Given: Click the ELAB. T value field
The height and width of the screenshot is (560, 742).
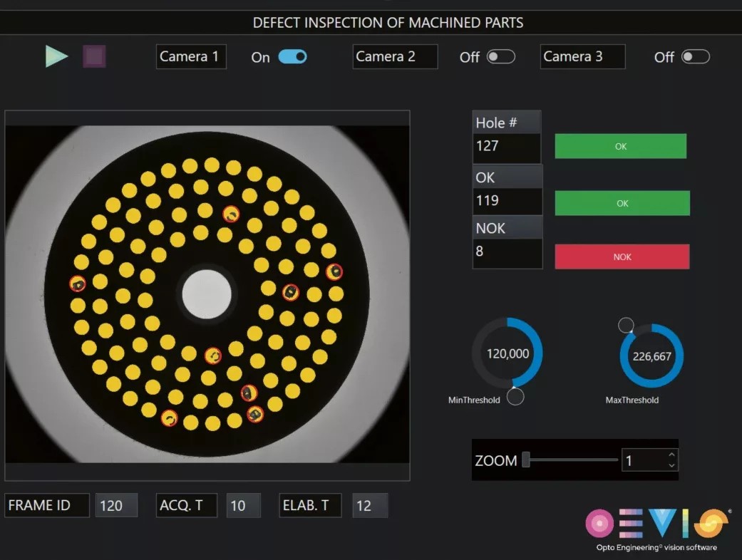Looking at the screenshot, I should pos(370,506).
